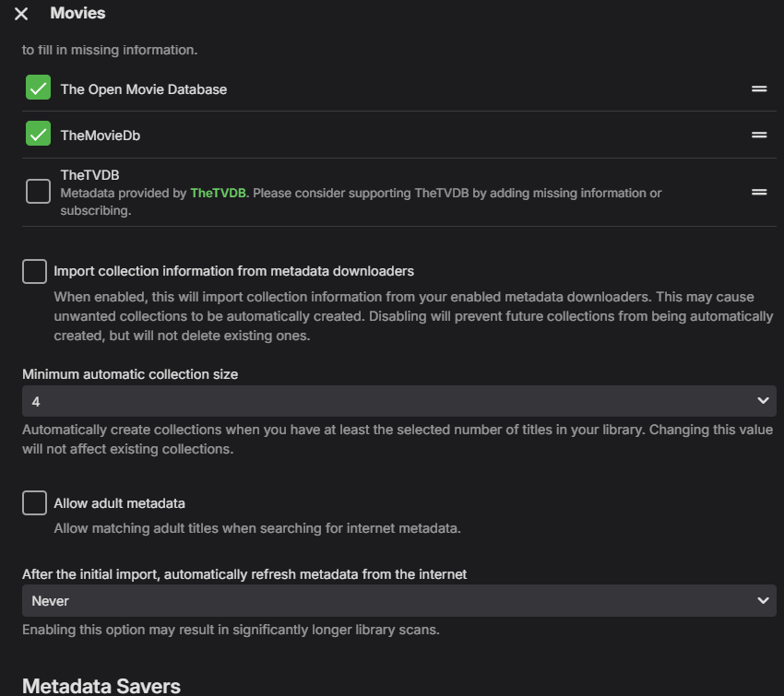Enable TheTVDB metadata downloader checkbox

click(x=38, y=192)
